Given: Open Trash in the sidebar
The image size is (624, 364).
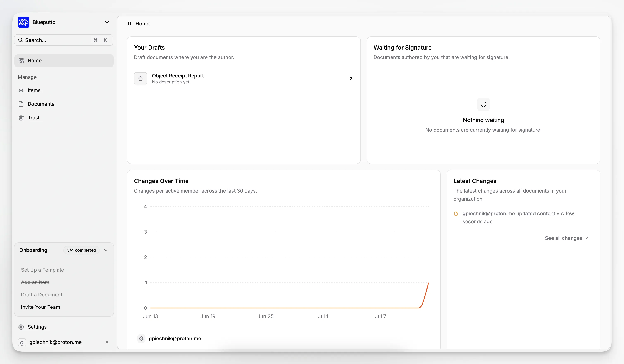Looking at the screenshot, I should point(64,118).
